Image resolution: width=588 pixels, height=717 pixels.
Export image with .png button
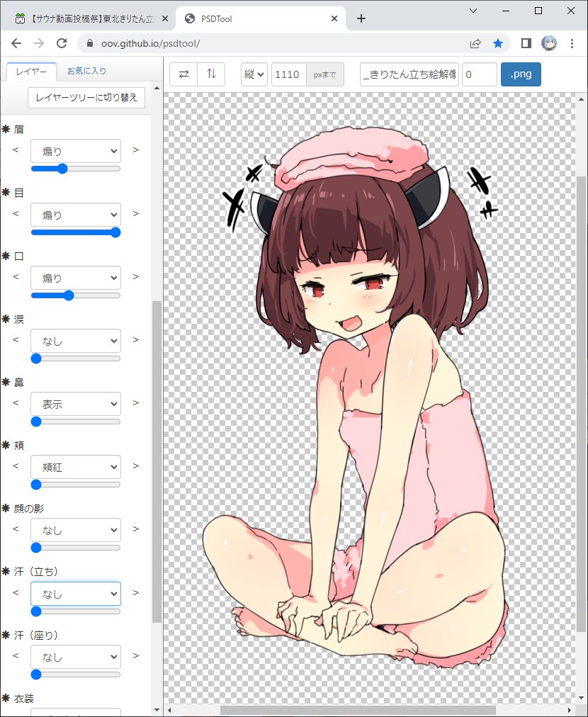click(x=521, y=74)
